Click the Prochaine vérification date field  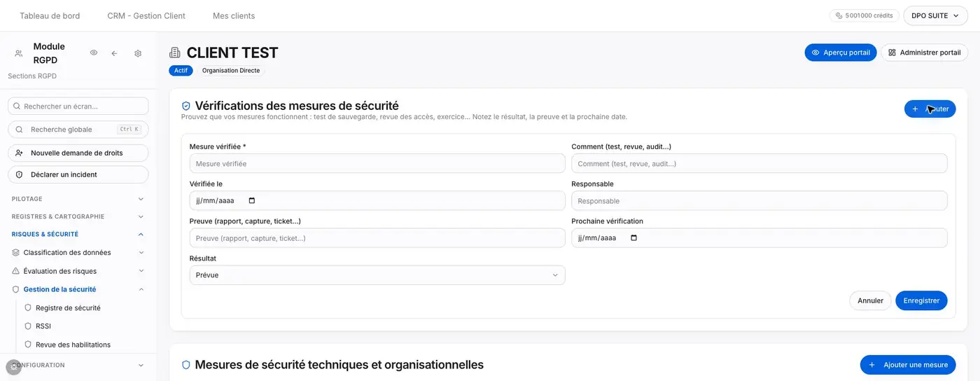[759, 238]
